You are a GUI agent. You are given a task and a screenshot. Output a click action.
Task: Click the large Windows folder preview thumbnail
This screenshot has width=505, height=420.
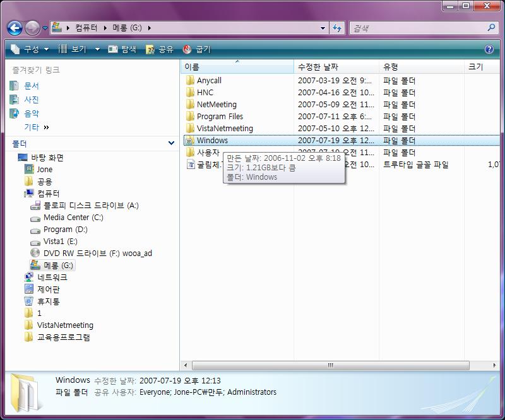point(27,393)
